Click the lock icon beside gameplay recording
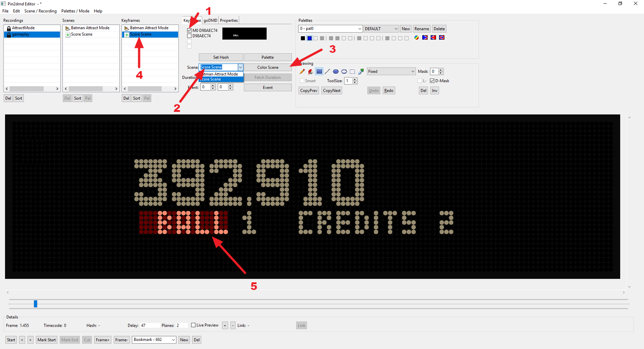The width and height of the screenshot is (644, 349). [8, 34]
